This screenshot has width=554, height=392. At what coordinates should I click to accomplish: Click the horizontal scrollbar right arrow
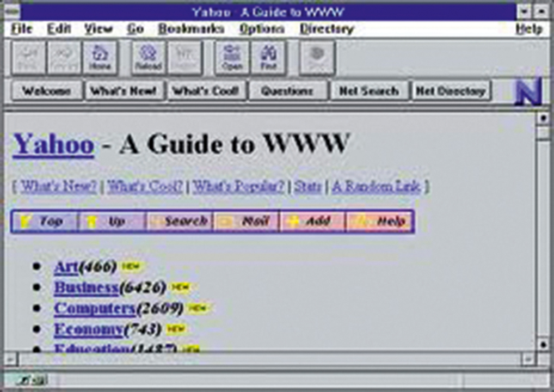tap(528, 360)
